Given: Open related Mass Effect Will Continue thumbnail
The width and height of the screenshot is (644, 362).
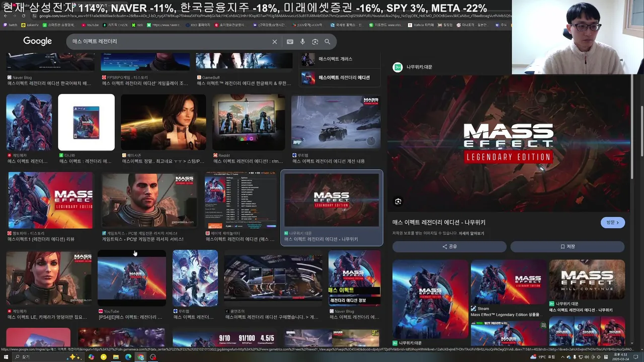Looking at the screenshot, I should pyautogui.click(x=587, y=280).
